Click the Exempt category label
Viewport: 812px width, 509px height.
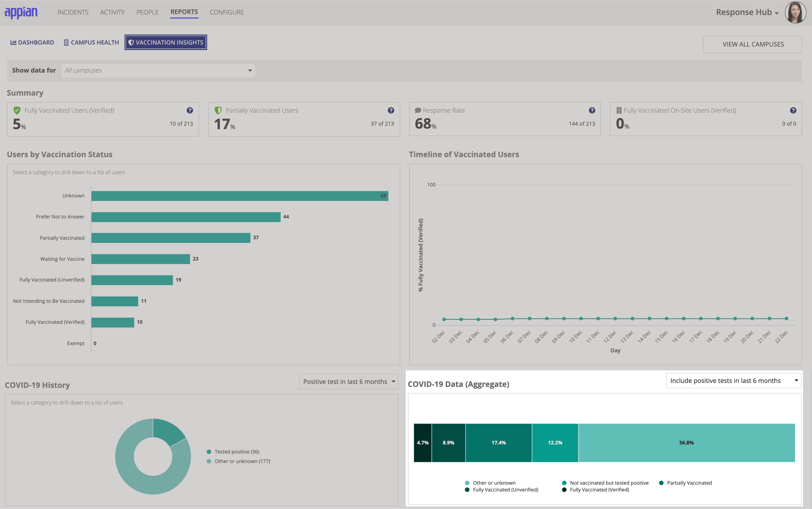[76, 343]
